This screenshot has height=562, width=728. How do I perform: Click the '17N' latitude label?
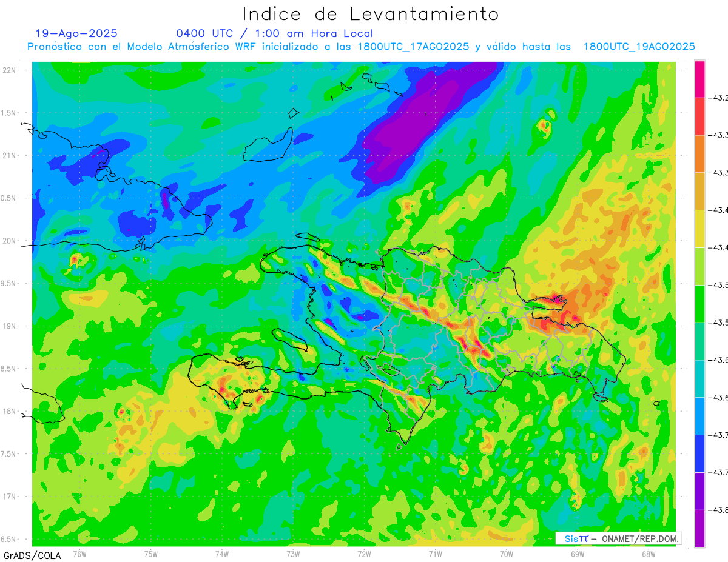point(10,497)
